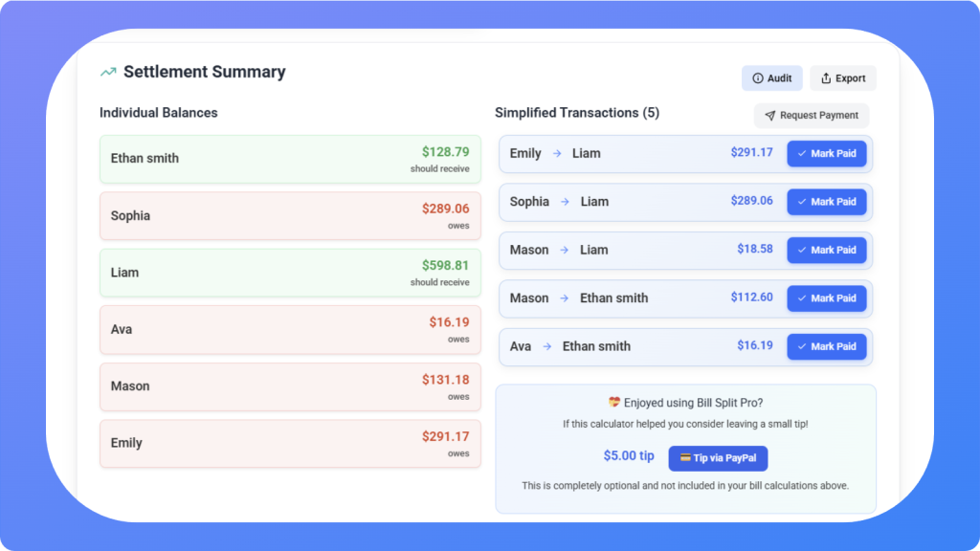Select the $5.00 tip amount
The height and width of the screenshot is (551, 980).
click(x=629, y=456)
